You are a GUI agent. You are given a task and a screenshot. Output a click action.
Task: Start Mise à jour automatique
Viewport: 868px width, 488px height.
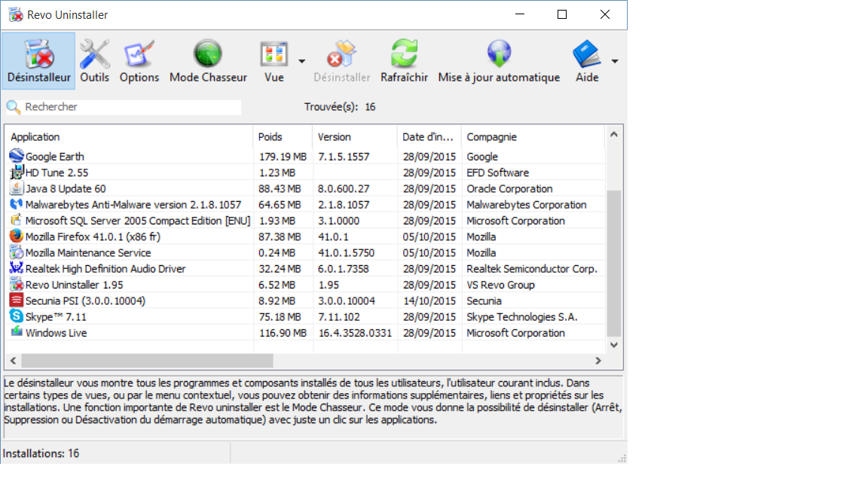click(499, 61)
